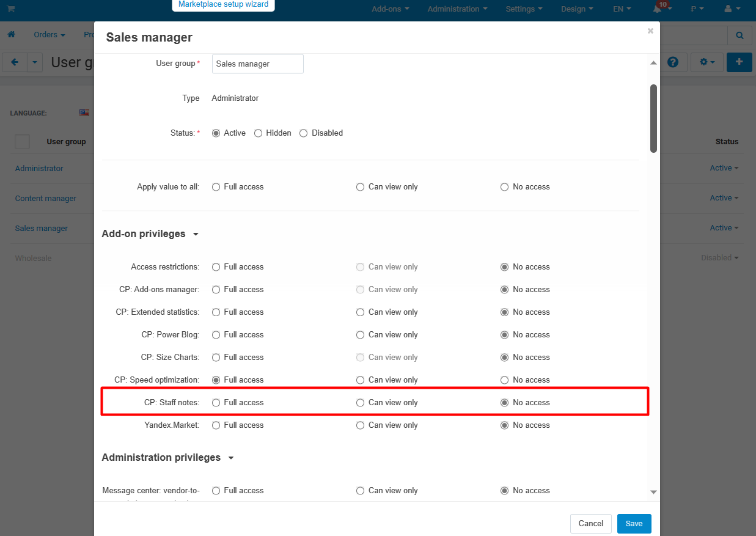
Task: Apply No access value to all
Action: point(504,187)
